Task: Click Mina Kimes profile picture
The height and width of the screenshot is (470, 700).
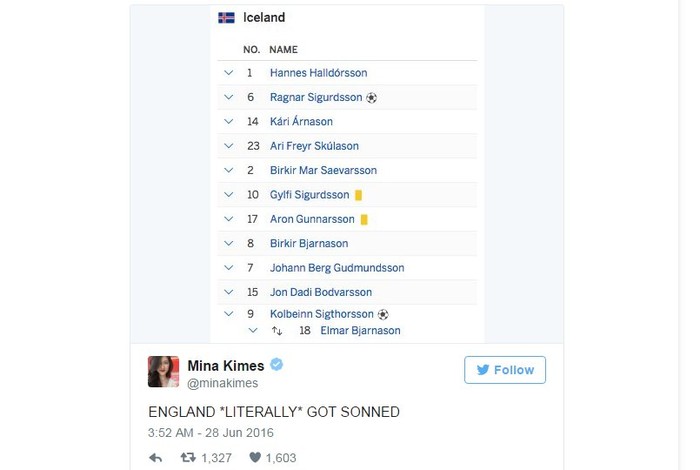Action: [x=163, y=371]
